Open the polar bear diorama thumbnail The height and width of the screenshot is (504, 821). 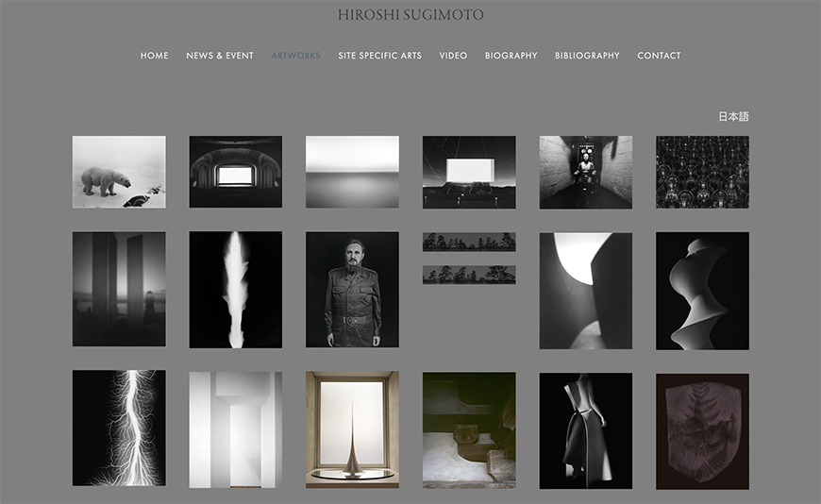coord(119,173)
